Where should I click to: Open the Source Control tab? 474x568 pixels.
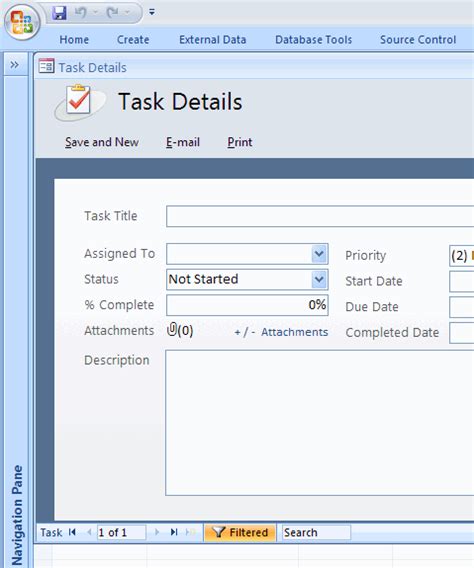(418, 39)
